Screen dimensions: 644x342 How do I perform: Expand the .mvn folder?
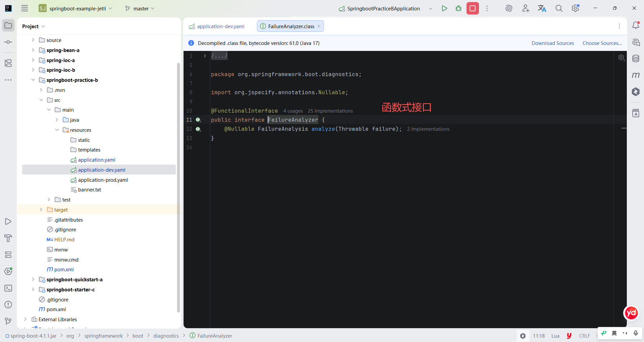[x=41, y=90]
